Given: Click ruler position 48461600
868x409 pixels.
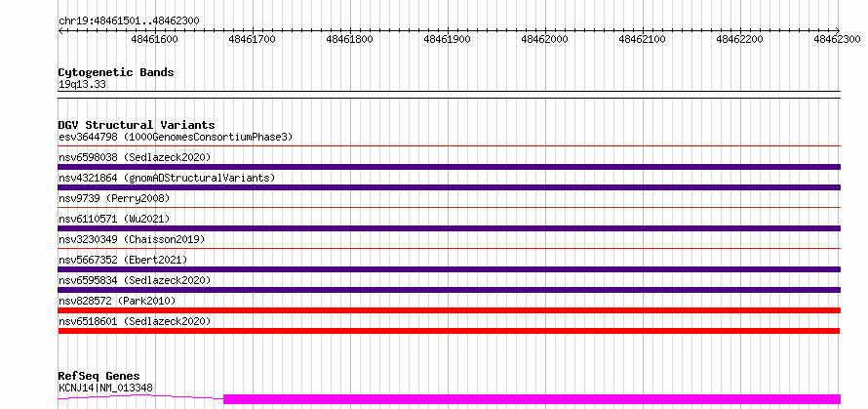Looking at the screenshot, I should pyautogui.click(x=155, y=39).
